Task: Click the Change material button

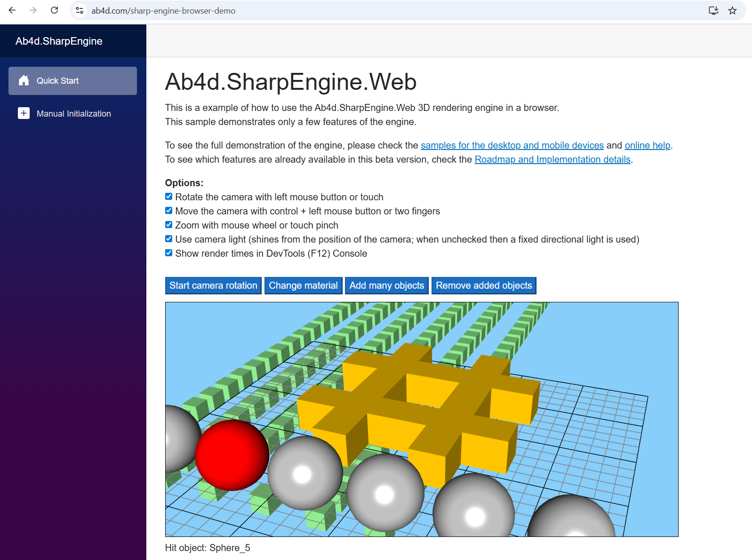Action: coord(303,285)
